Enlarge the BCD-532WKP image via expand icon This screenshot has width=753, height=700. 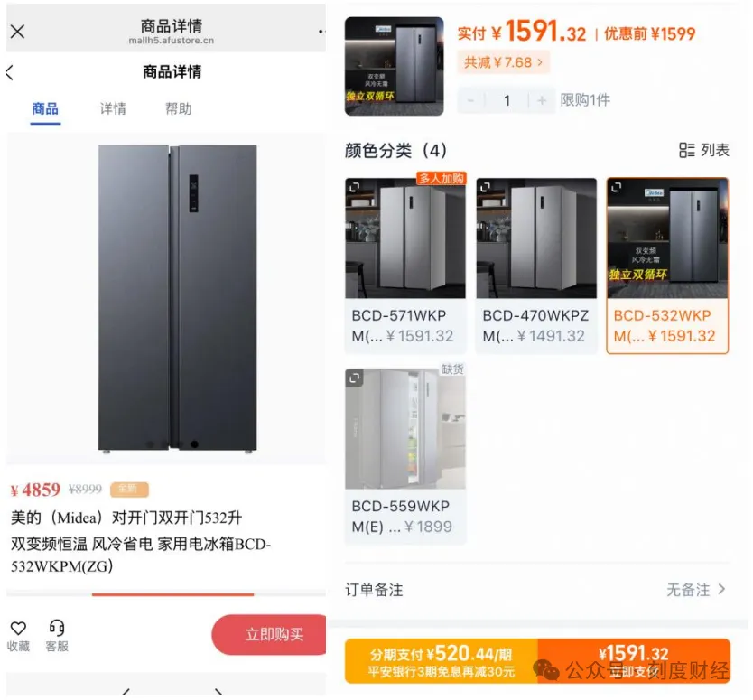click(x=616, y=187)
